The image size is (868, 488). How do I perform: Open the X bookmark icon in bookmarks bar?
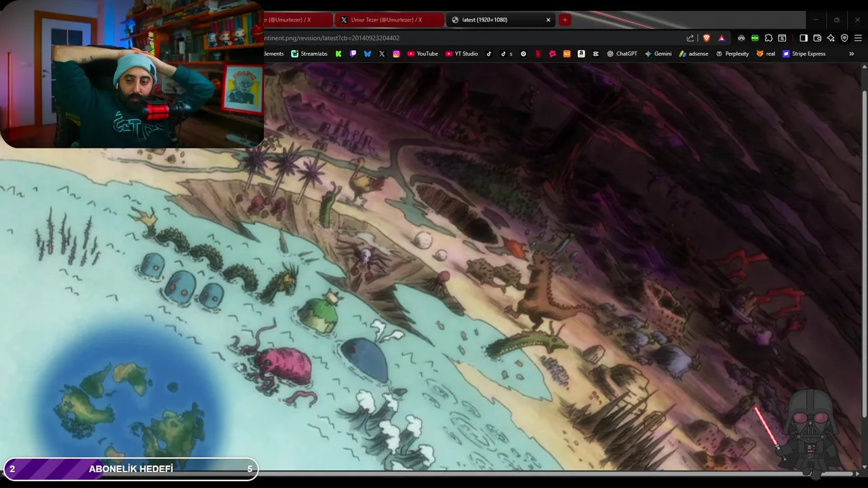point(382,54)
